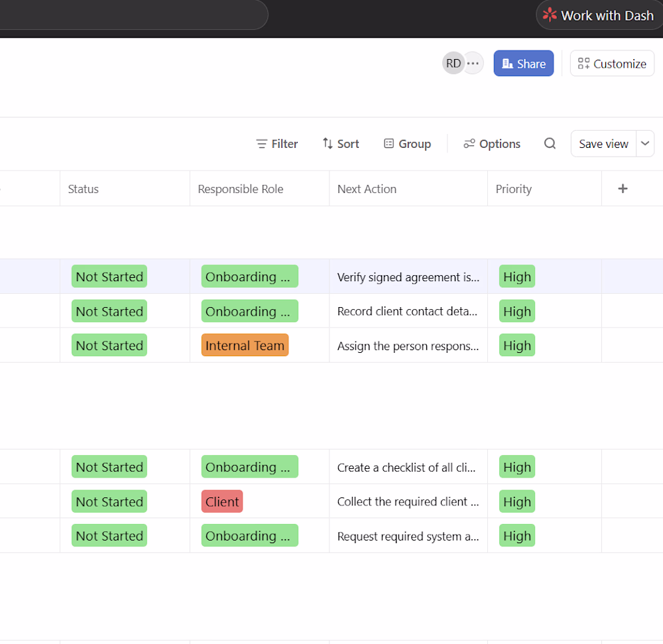This screenshot has width=663, height=644.
Task: Open High priority tag in Verify signed agreement row
Action: pyautogui.click(x=516, y=276)
